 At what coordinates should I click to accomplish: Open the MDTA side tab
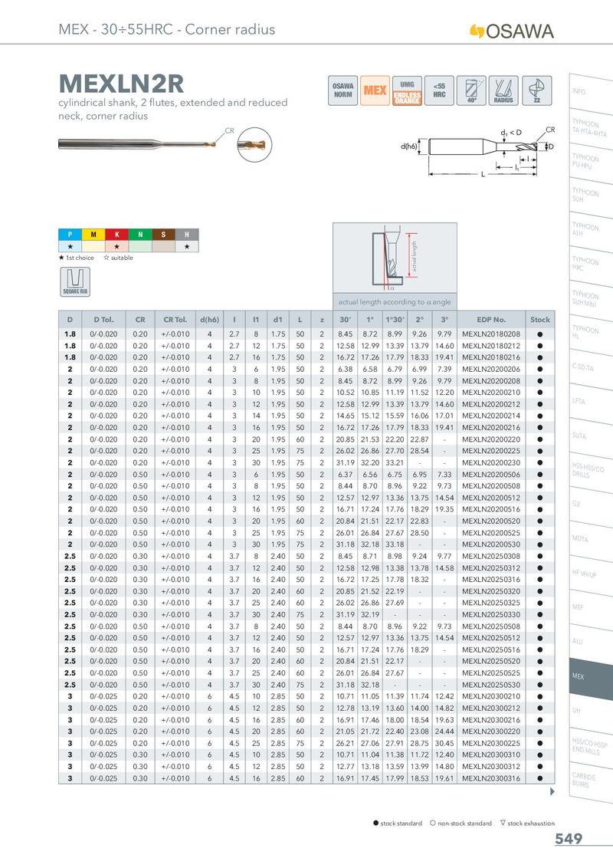pyautogui.click(x=590, y=540)
